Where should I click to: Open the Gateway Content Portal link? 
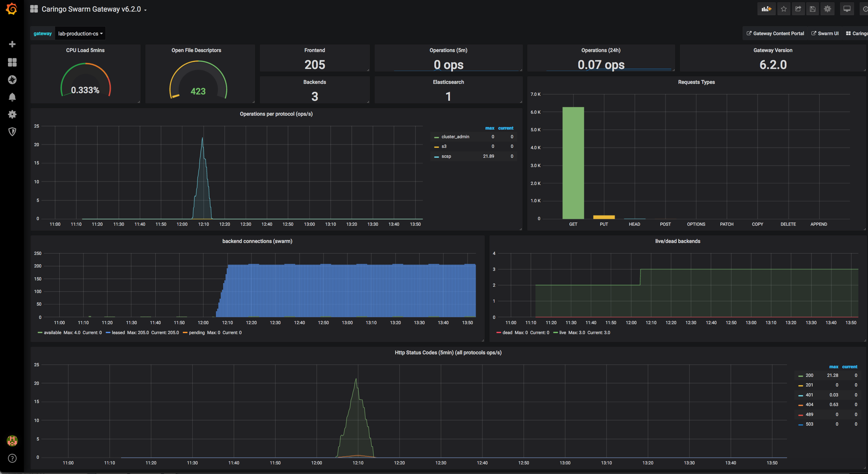[x=775, y=33]
